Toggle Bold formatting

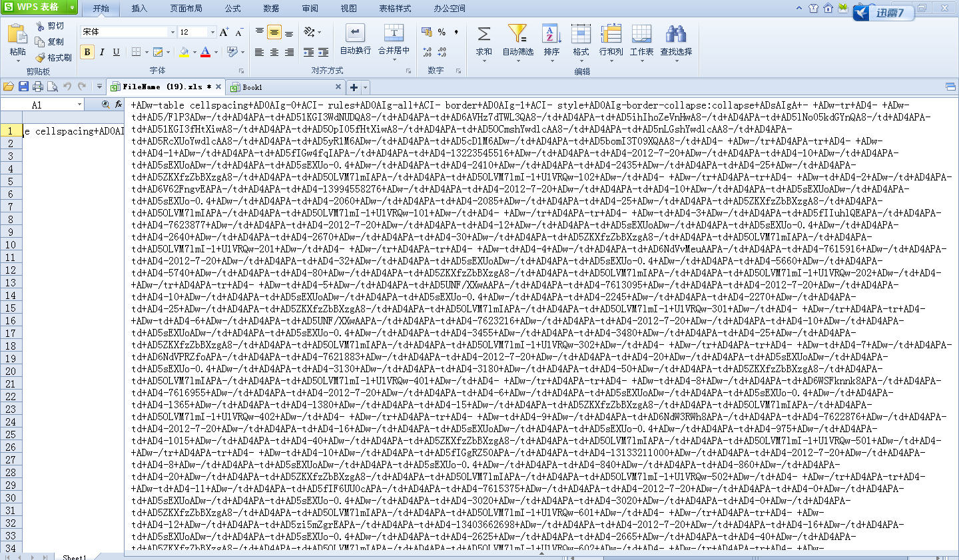point(87,52)
